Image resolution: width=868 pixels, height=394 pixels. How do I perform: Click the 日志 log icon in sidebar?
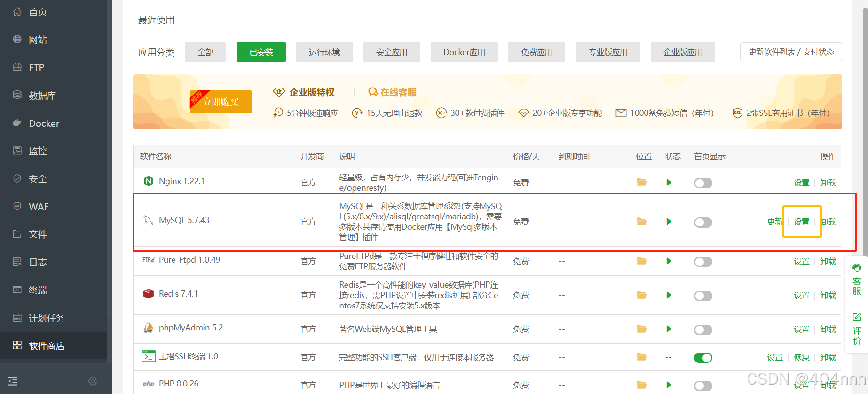17,262
